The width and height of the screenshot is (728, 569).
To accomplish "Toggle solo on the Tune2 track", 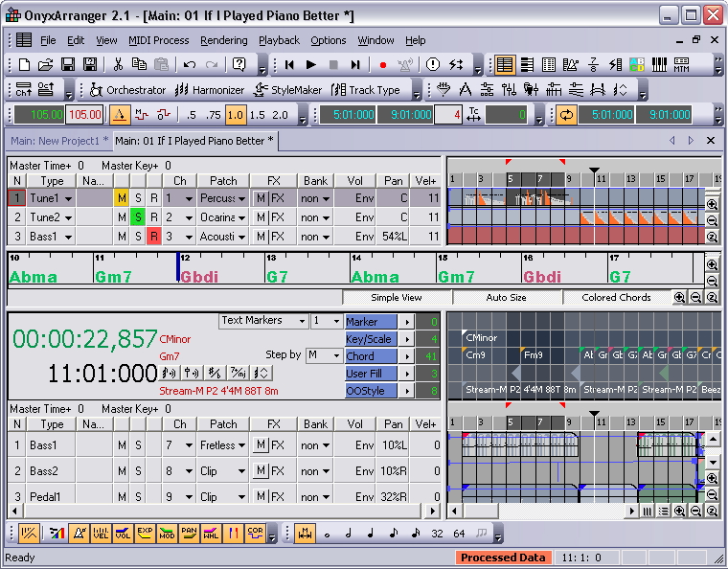I will pyautogui.click(x=138, y=217).
